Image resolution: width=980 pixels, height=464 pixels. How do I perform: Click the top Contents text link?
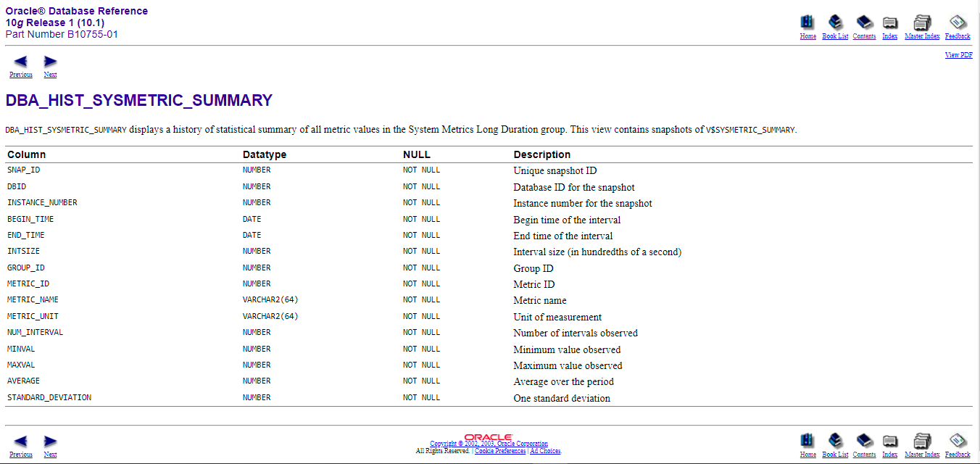(x=864, y=36)
